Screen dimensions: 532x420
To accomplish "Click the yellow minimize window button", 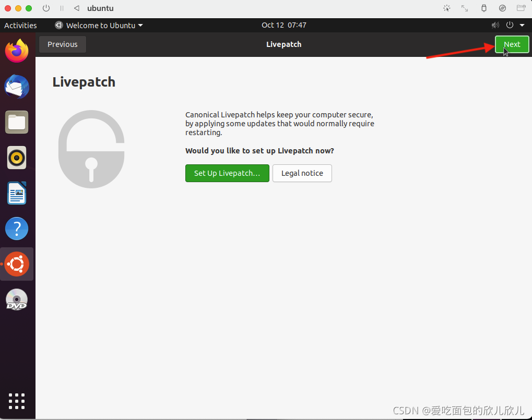I will coord(18,8).
